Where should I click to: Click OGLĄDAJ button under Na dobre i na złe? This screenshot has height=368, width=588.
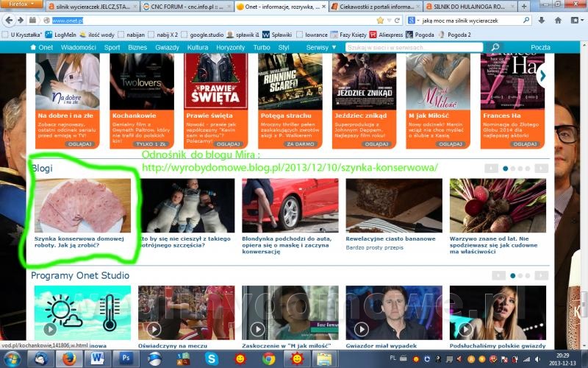(79, 144)
